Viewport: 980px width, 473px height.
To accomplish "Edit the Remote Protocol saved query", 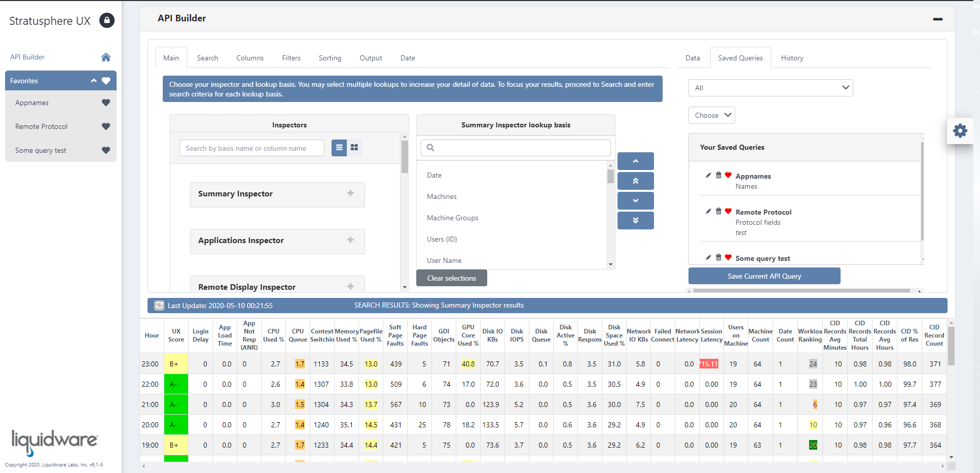I will [708, 211].
